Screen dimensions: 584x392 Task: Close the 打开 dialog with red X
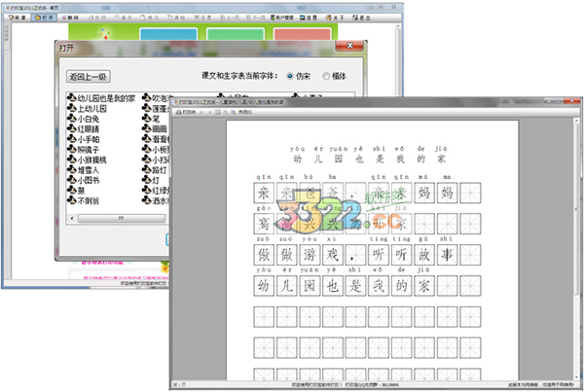pos(349,46)
